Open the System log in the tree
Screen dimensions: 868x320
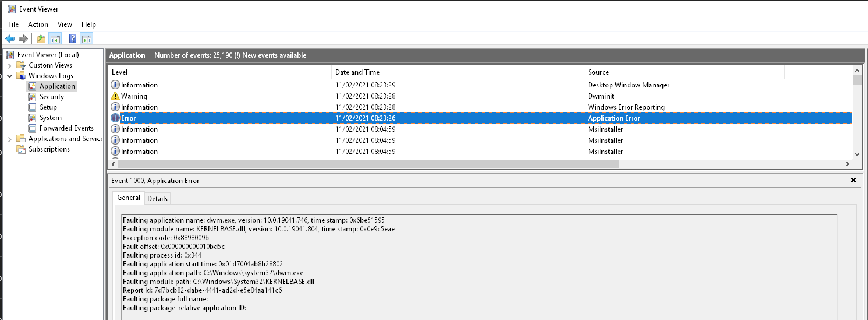click(x=50, y=118)
